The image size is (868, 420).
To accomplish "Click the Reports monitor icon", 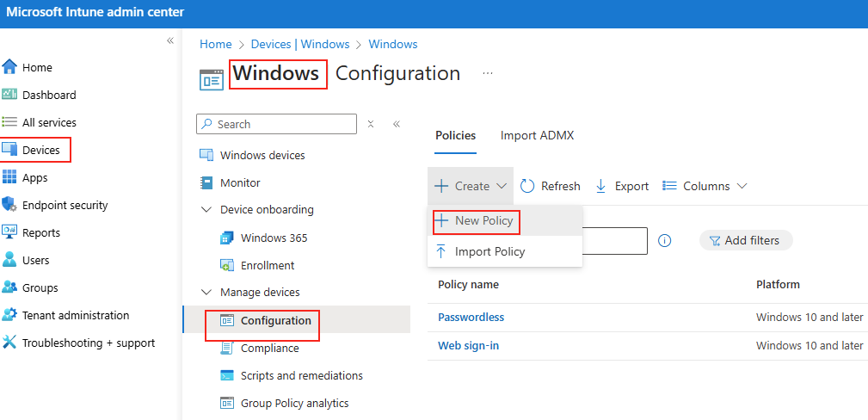I will coord(9,232).
